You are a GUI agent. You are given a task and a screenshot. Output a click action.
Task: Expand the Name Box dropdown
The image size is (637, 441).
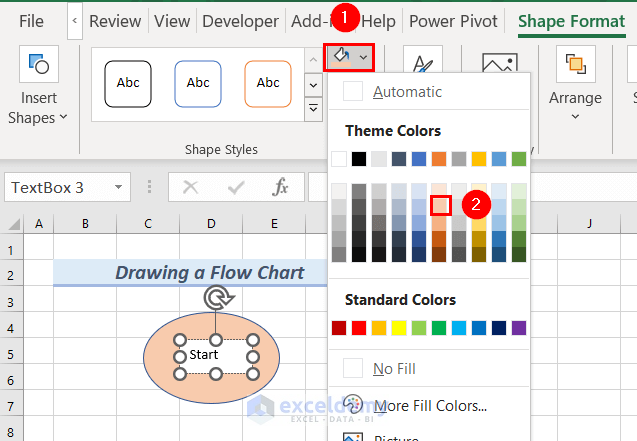pos(120,187)
